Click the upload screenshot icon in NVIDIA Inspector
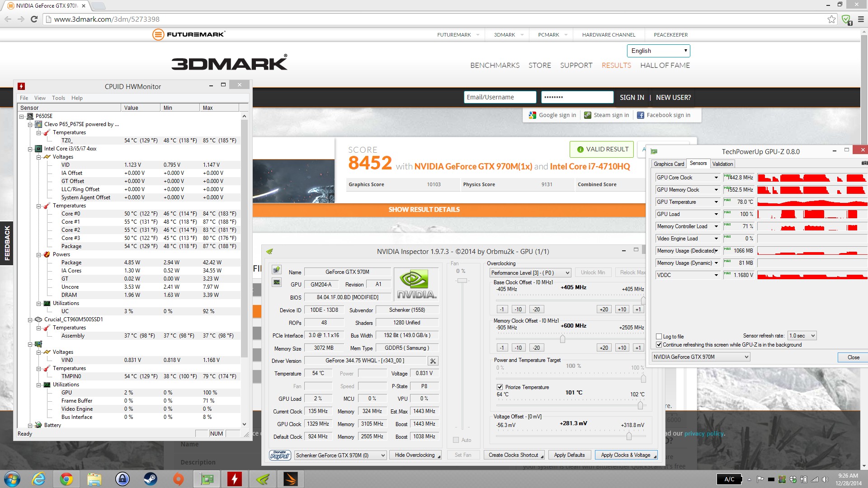The height and width of the screenshot is (488, 868). [277, 269]
